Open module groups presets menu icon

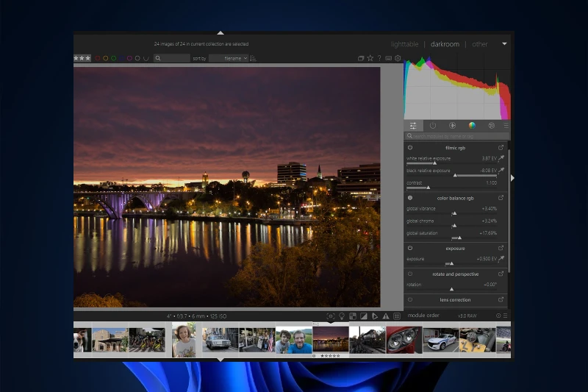pyautogui.click(x=506, y=126)
